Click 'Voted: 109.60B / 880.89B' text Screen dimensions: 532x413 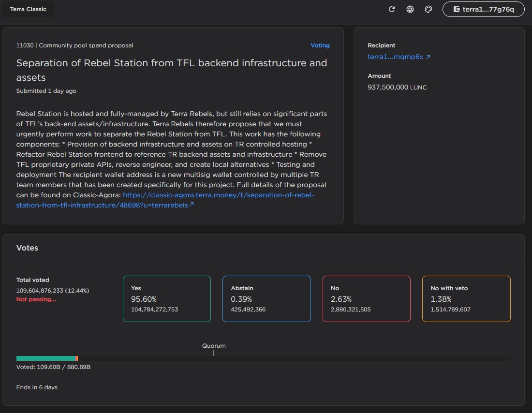tap(53, 367)
